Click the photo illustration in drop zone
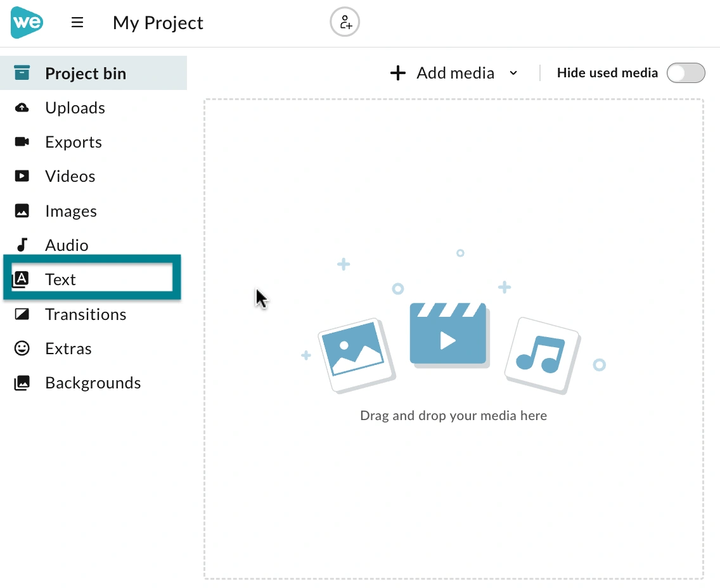The height and width of the screenshot is (588, 720). click(356, 355)
